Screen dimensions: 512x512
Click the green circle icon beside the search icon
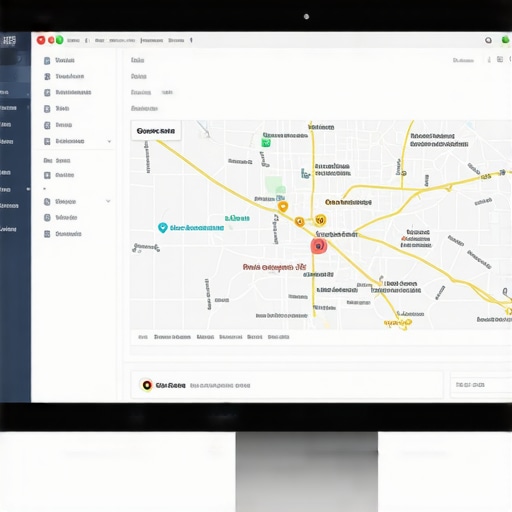point(505,40)
